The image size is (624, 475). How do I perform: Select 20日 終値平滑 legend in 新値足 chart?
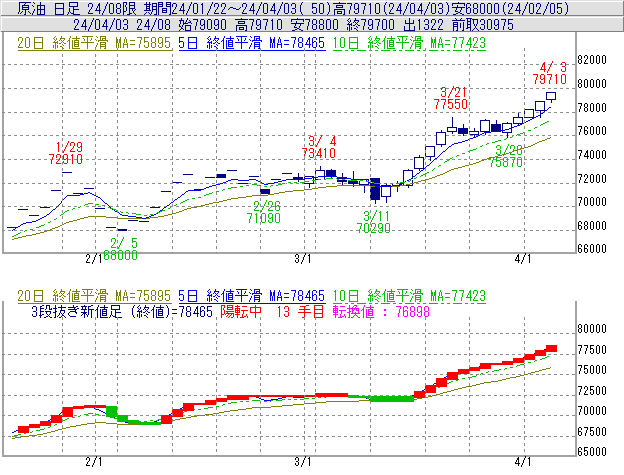point(94,296)
